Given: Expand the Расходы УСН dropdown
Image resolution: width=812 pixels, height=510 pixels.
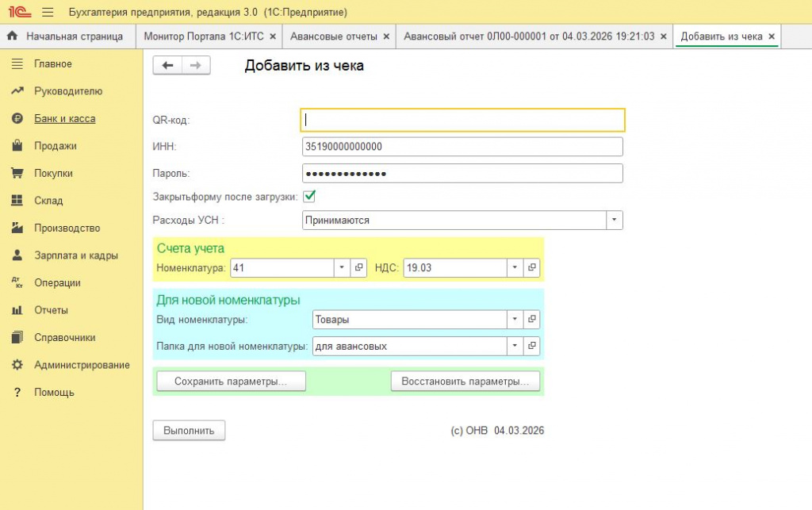Looking at the screenshot, I should point(615,220).
